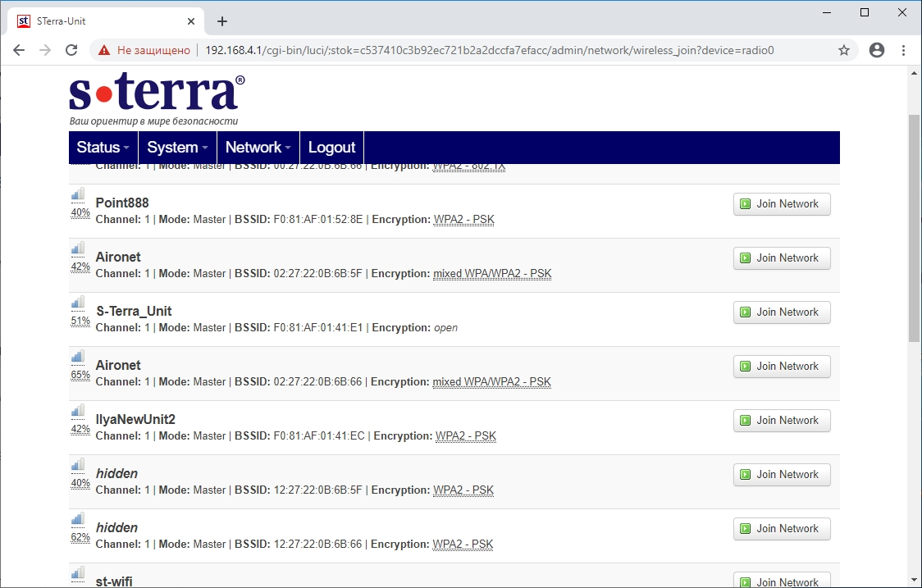Go back to the previous browser page
The width and height of the screenshot is (922, 588).
19,50
